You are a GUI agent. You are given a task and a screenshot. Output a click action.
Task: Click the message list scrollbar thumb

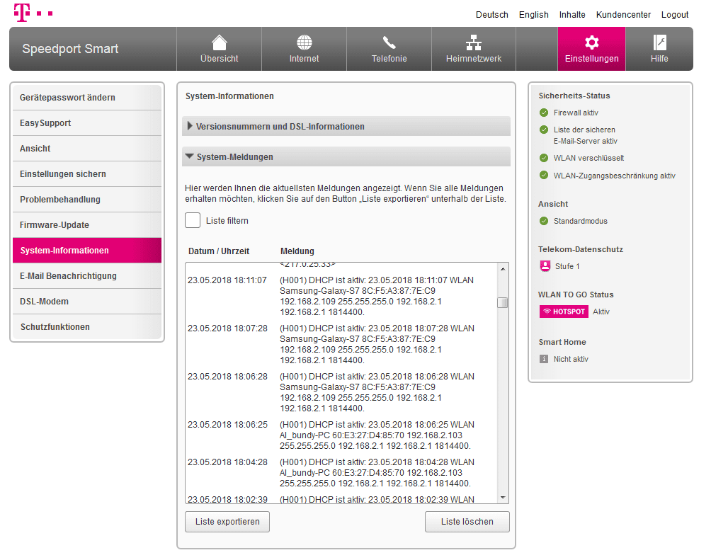[x=502, y=302]
